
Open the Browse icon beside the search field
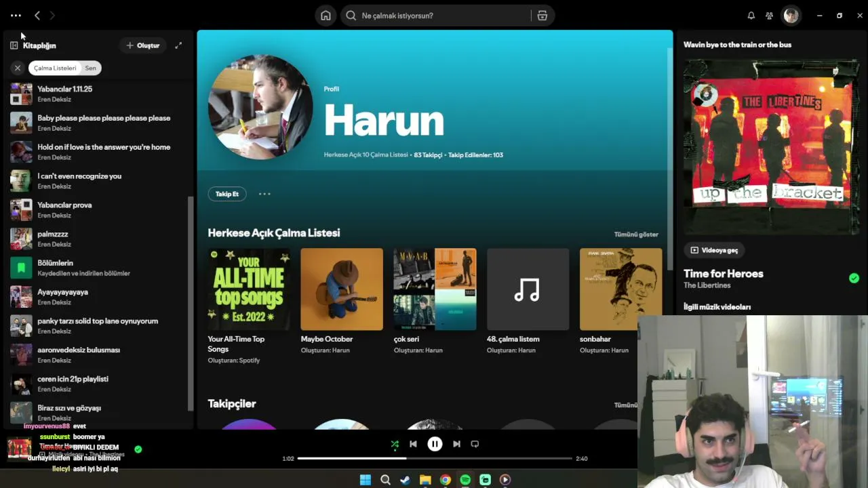click(542, 16)
